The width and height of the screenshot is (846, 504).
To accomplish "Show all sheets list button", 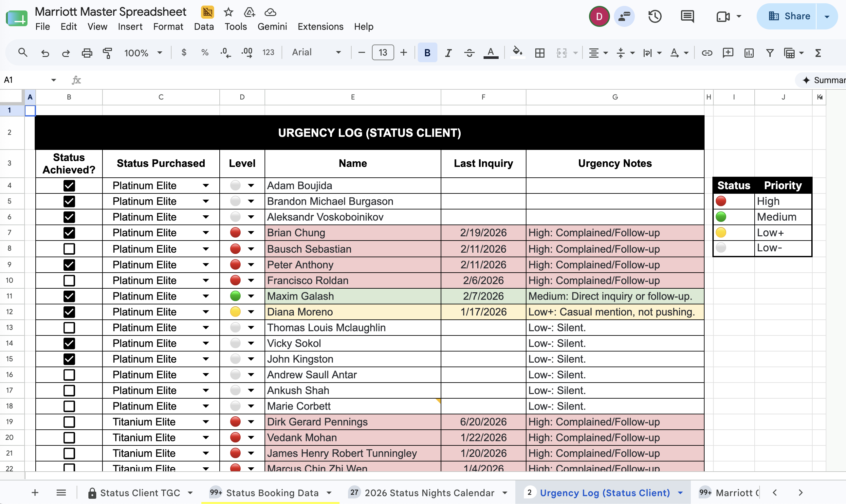I will point(61,493).
